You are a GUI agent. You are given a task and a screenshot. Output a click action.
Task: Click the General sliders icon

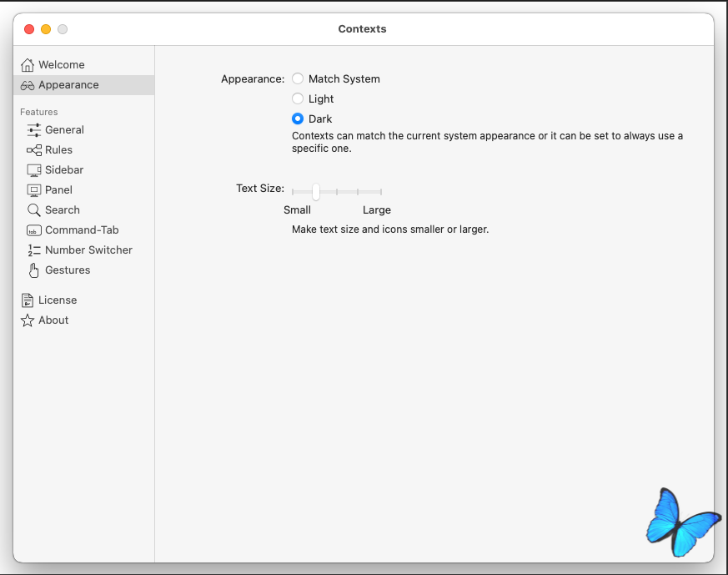pos(34,130)
